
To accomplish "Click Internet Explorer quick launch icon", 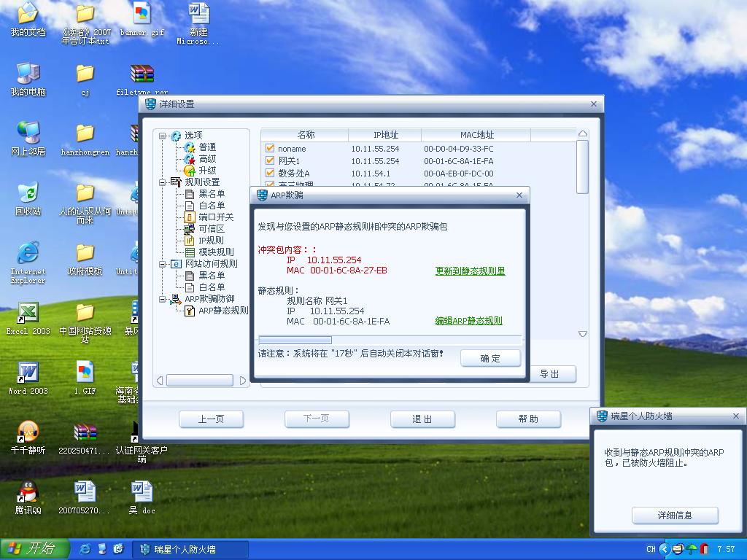I will (x=85, y=549).
